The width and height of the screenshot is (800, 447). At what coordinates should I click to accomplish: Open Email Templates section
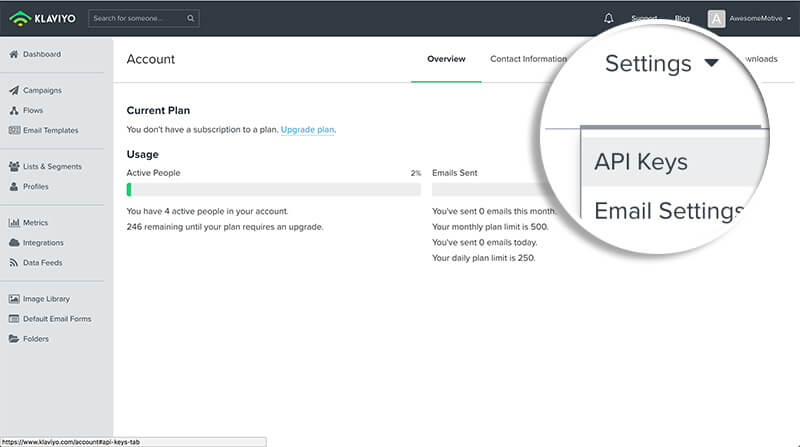pos(51,131)
